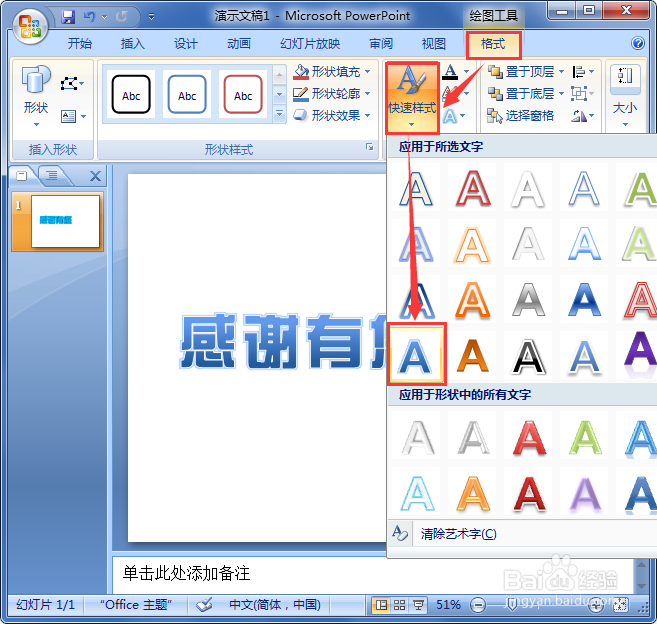Click the Office button logo
The image size is (657, 624).
click(29, 26)
